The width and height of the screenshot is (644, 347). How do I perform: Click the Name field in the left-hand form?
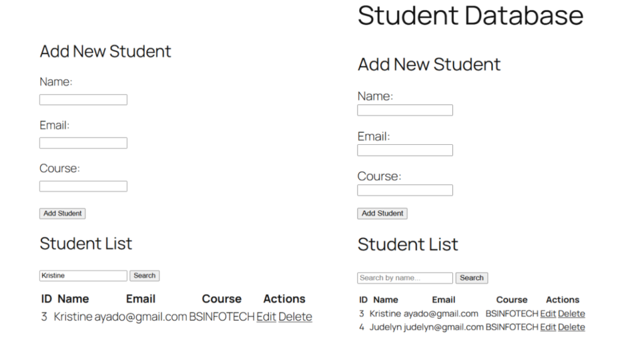[83, 100]
